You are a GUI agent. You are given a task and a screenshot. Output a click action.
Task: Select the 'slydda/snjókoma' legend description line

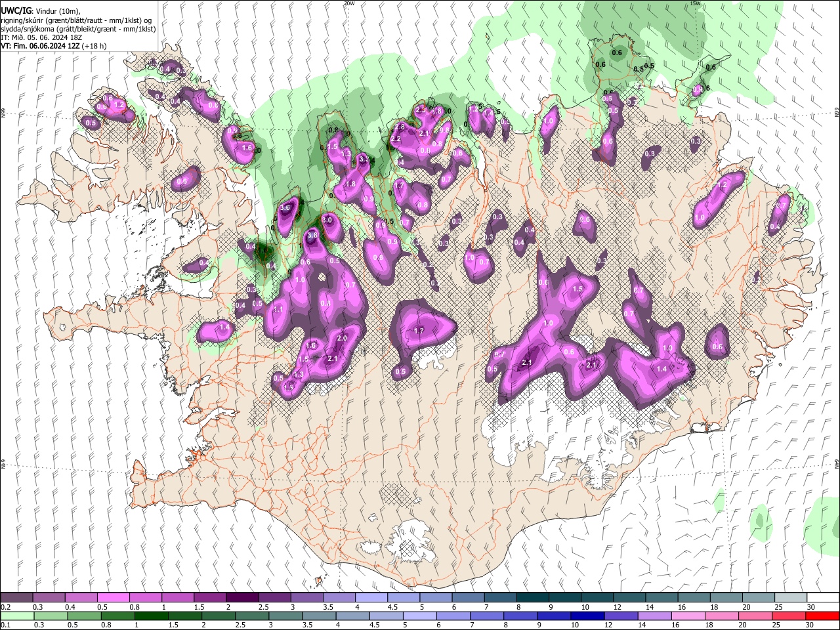(x=78, y=29)
